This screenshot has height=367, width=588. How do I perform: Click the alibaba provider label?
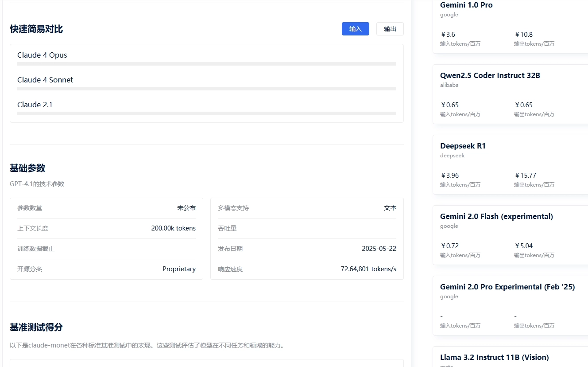449,85
